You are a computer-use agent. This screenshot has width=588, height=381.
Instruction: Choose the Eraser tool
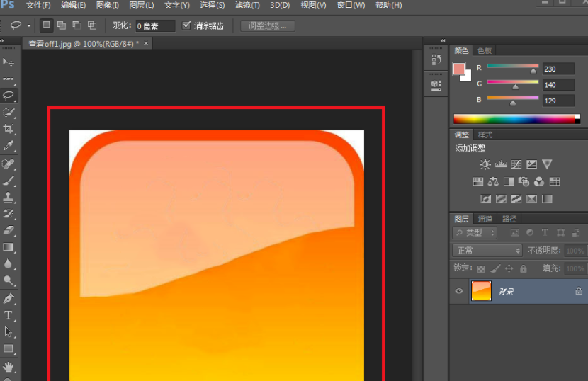tap(9, 230)
